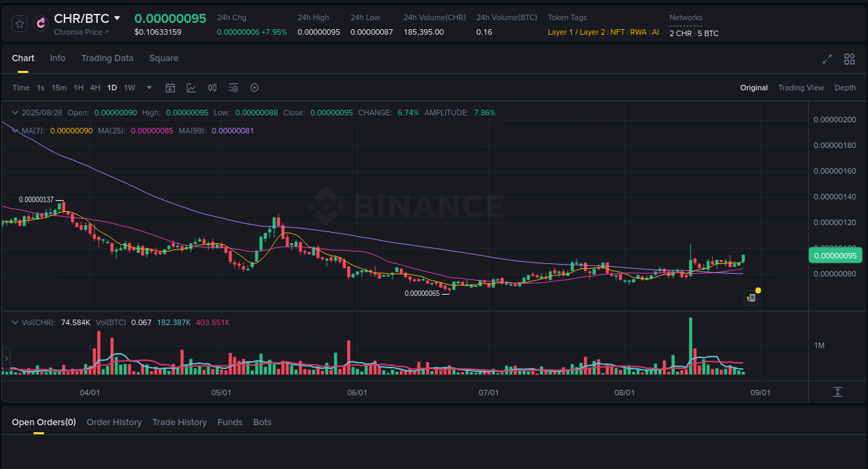
Task: Open the grid layout widgets icon
Action: pyautogui.click(x=849, y=60)
